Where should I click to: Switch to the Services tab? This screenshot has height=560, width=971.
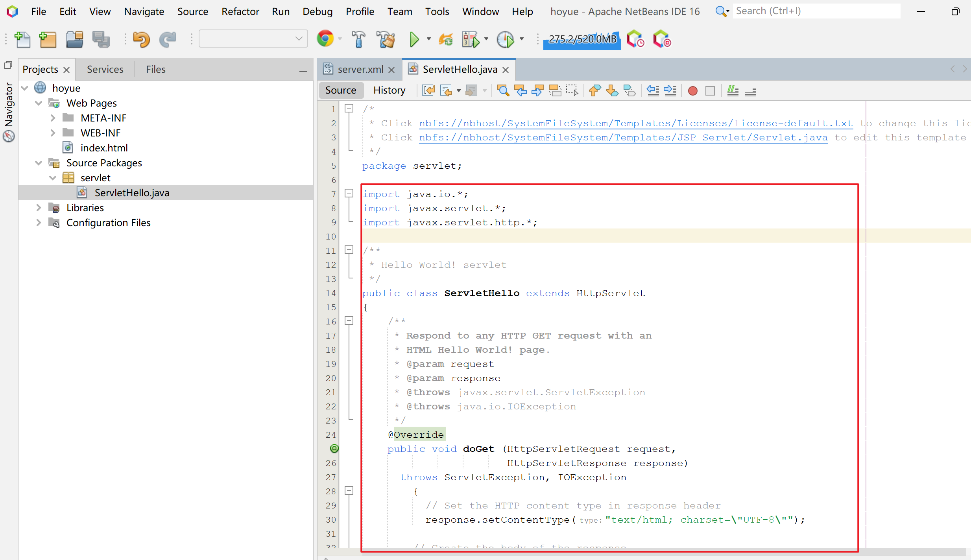click(105, 69)
